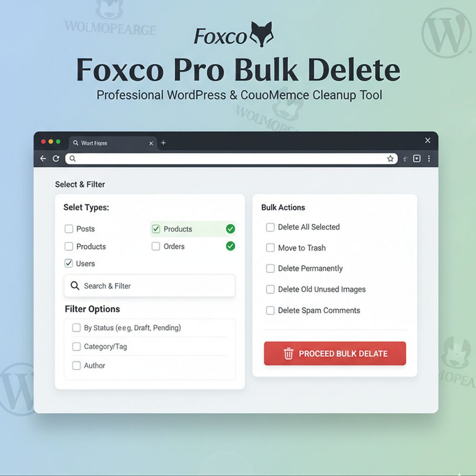This screenshot has height=476, width=476.
Task: Enable the Orders checkbox
Action: (156, 246)
